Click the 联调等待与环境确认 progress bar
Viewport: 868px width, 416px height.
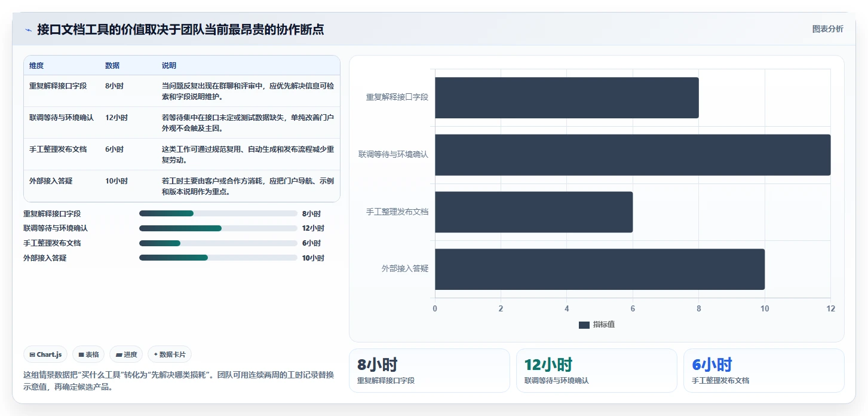(x=218, y=228)
